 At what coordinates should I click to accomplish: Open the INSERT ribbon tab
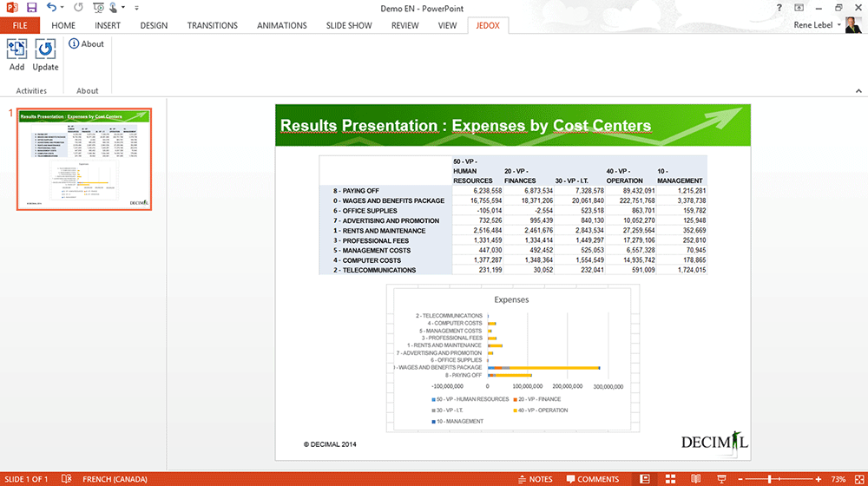tap(108, 26)
